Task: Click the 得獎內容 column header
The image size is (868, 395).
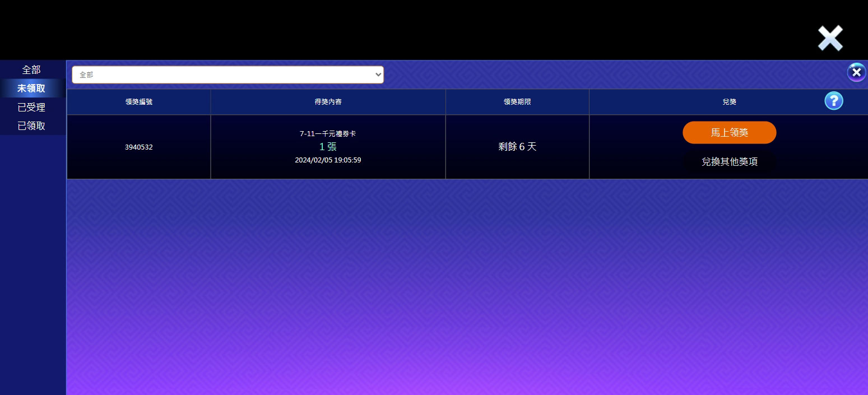Action: tap(328, 102)
